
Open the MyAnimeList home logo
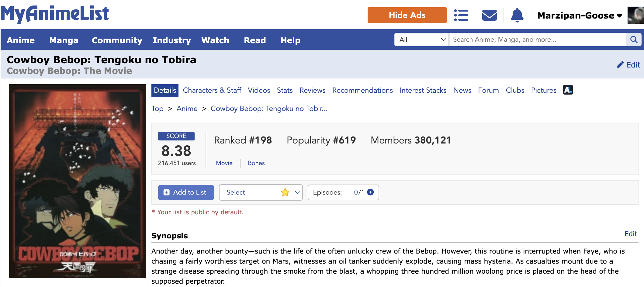click(x=55, y=14)
